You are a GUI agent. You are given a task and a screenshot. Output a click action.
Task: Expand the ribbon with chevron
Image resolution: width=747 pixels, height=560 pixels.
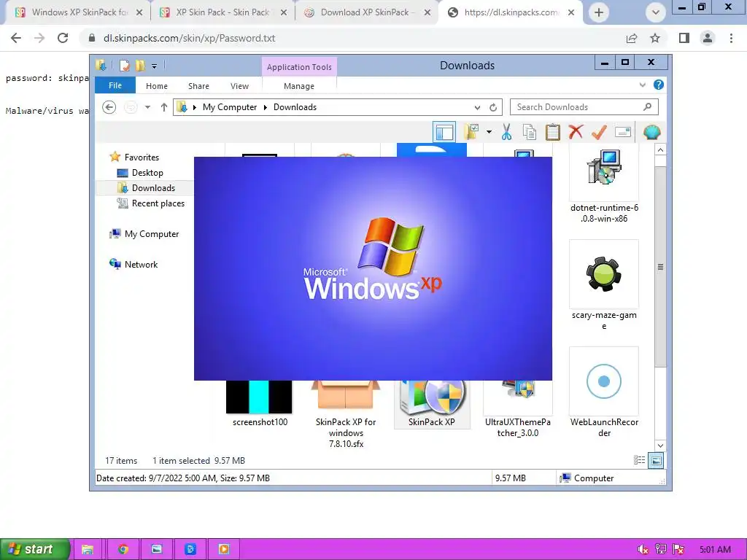(x=642, y=85)
